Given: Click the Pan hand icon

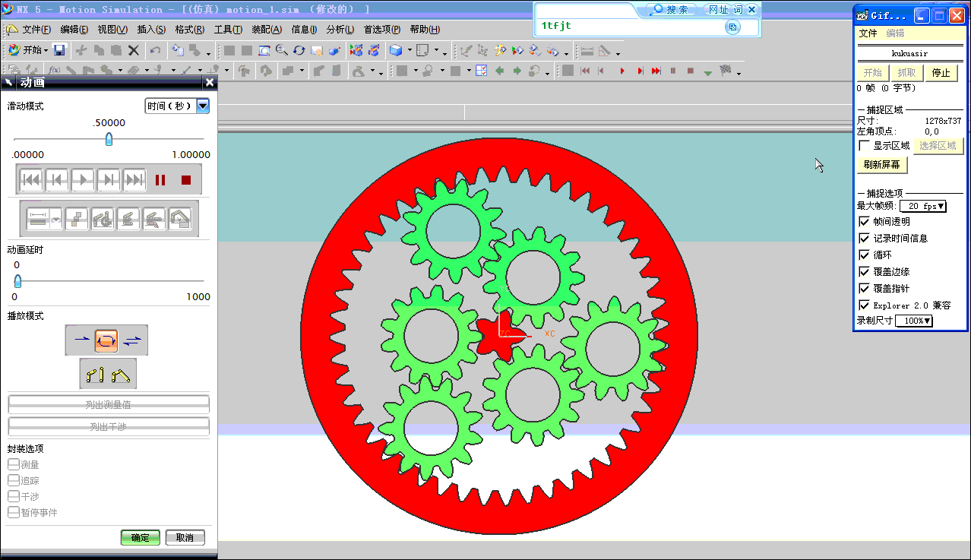Looking at the screenshot, I should tap(316, 51).
